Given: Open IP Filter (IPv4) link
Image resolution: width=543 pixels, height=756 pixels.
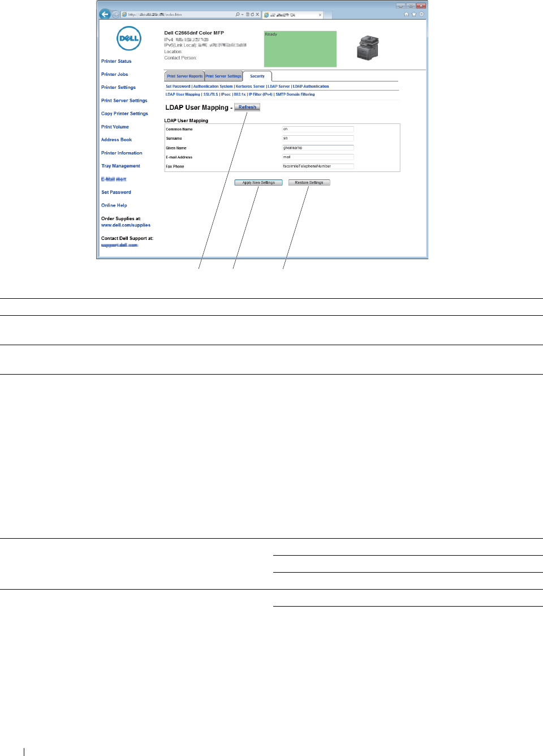Looking at the screenshot, I should (260, 94).
